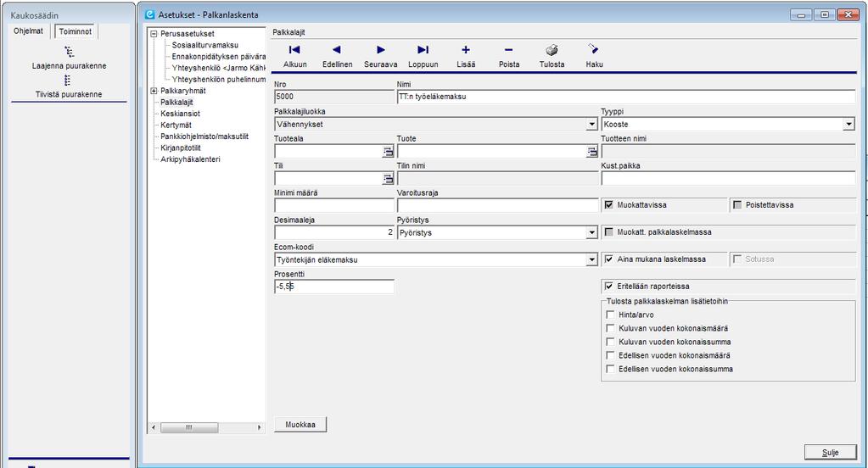Screen dimensions: 868x468
Task: Click the Kust.paikka input field
Action: point(728,178)
